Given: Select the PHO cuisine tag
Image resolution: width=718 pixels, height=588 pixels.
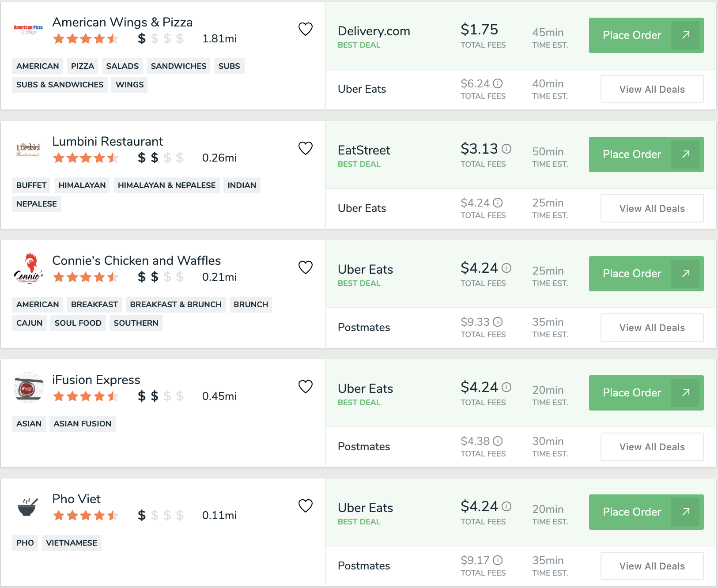Looking at the screenshot, I should pos(25,543).
